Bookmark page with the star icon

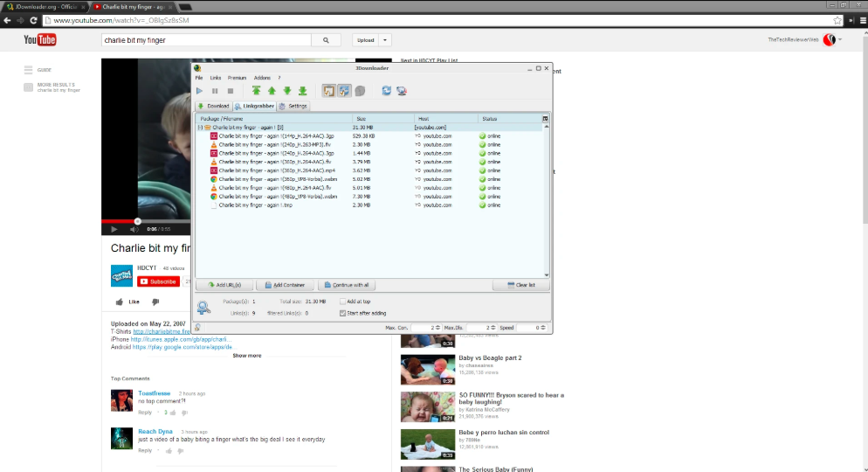click(x=837, y=20)
